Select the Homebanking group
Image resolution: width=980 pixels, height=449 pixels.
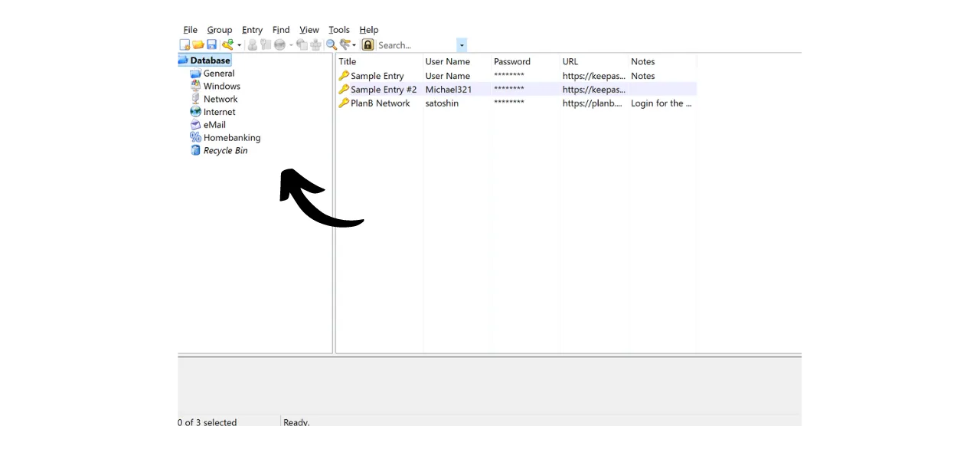click(x=232, y=137)
